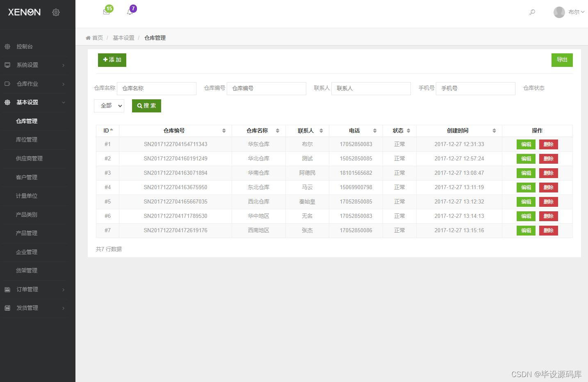Collapse 基本设置 menu chevron

(63, 103)
